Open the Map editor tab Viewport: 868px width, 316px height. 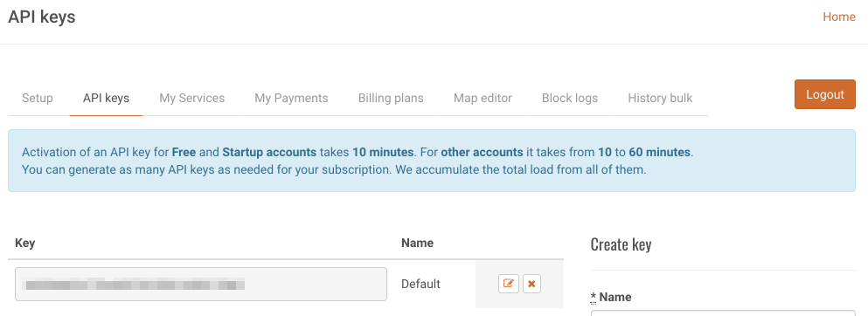click(483, 99)
